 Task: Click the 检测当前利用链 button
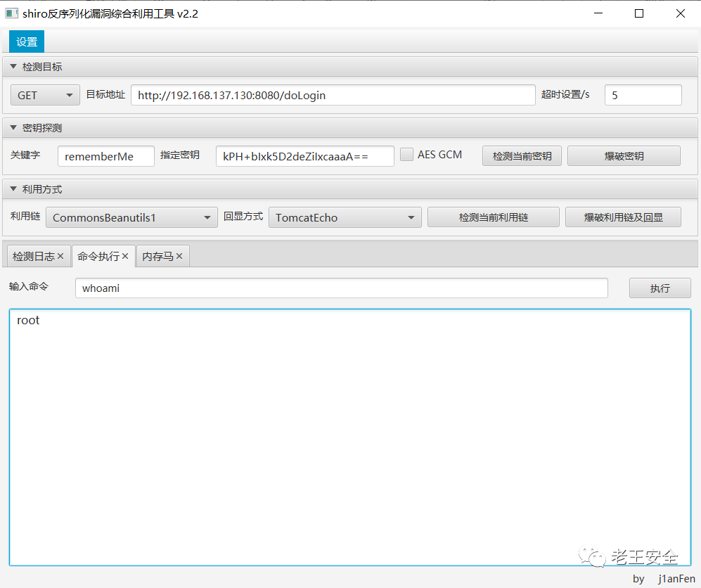[493, 217]
